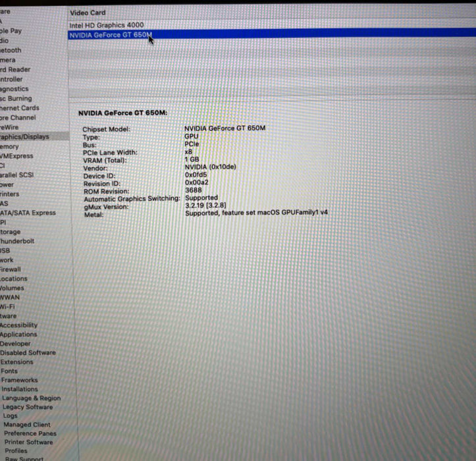This screenshot has width=476, height=461.
Task: Select Diagnostics in sidebar
Action: coord(14,89)
